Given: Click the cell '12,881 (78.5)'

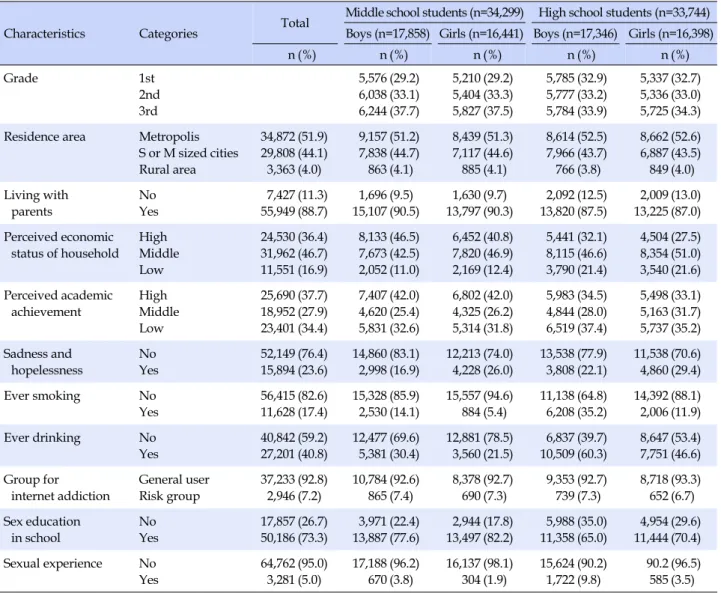Looking at the screenshot, I should coord(479,437).
